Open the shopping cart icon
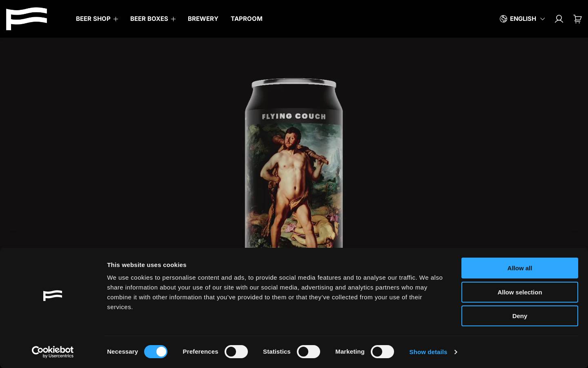Image resolution: width=588 pixels, height=368 pixels. point(577,19)
